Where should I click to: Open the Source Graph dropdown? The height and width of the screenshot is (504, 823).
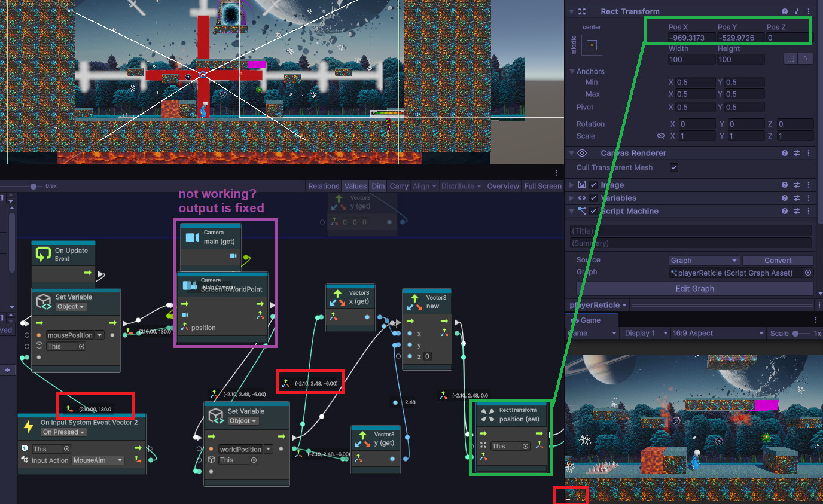[704, 260]
